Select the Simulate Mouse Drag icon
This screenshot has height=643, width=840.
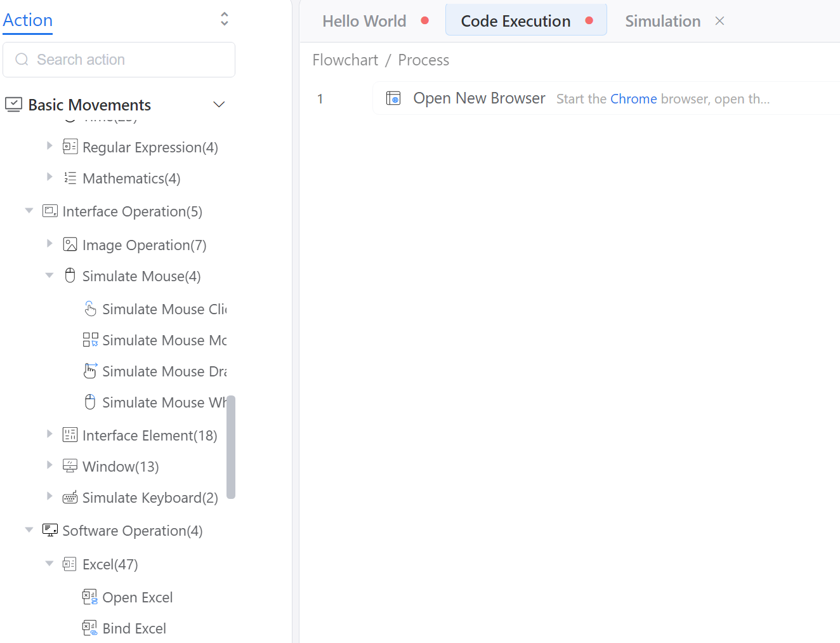click(x=90, y=371)
